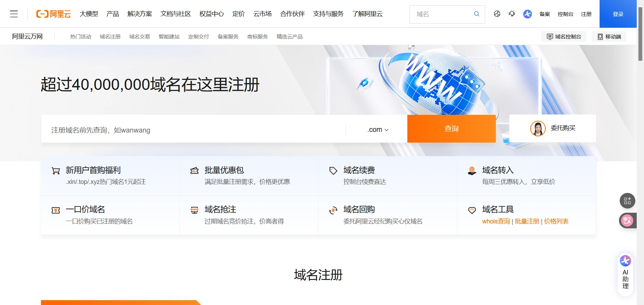This screenshot has width=644, height=305.
Task: Open the globe language icon in header
Action: 497,14
